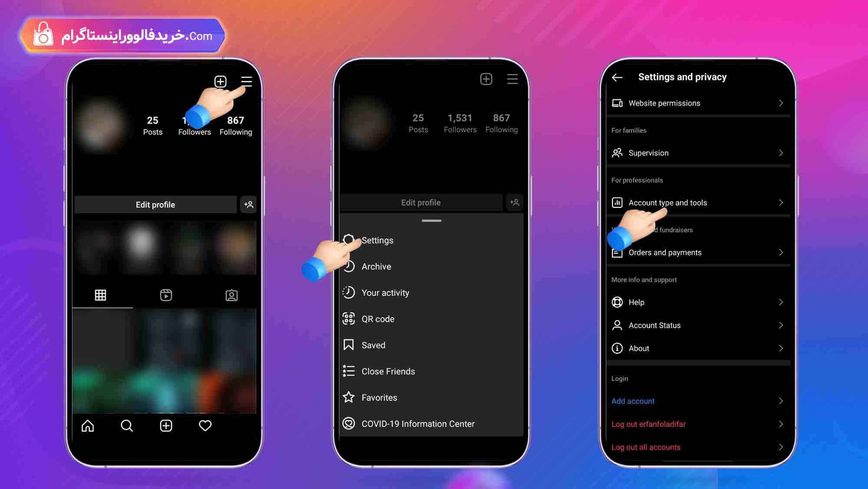
Task: Tap the Edit profile button
Action: (x=156, y=204)
